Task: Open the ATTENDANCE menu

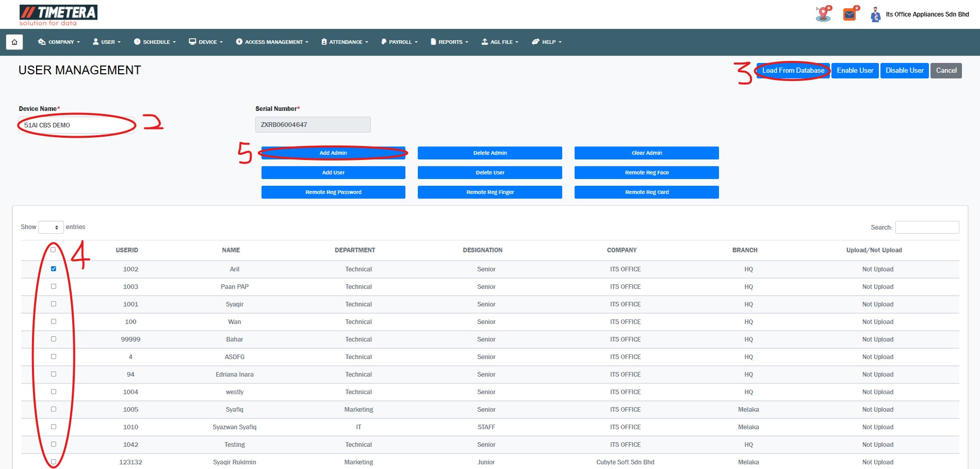Action: (x=345, y=42)
